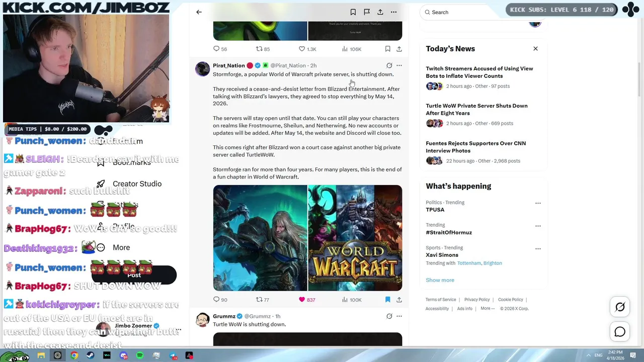Click the Brighton trending link
The height and width of the screenshot is (362, 644).
(493, 263)
